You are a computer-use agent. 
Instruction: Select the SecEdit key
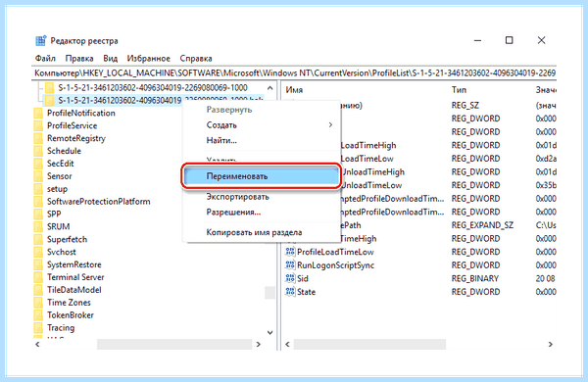pos(61,164)
